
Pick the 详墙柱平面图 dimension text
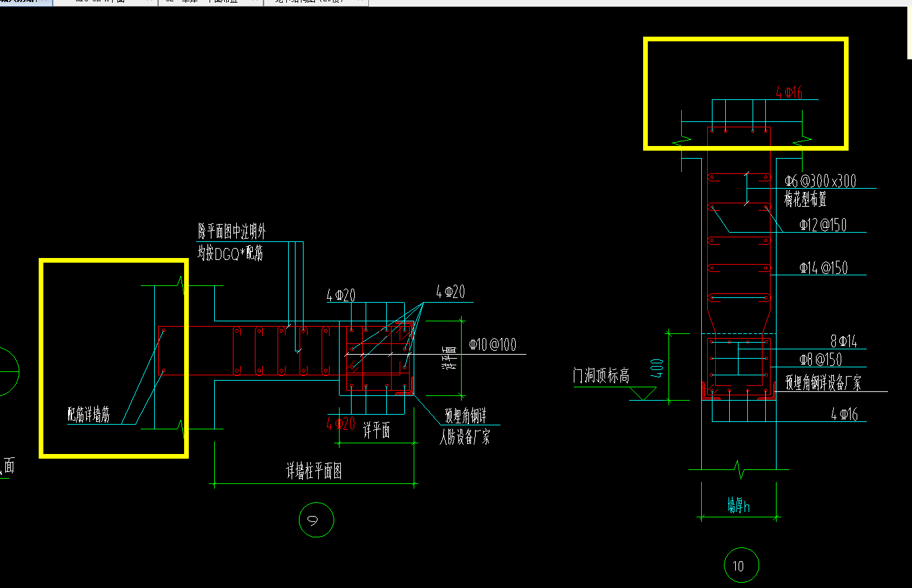(314, 472)
